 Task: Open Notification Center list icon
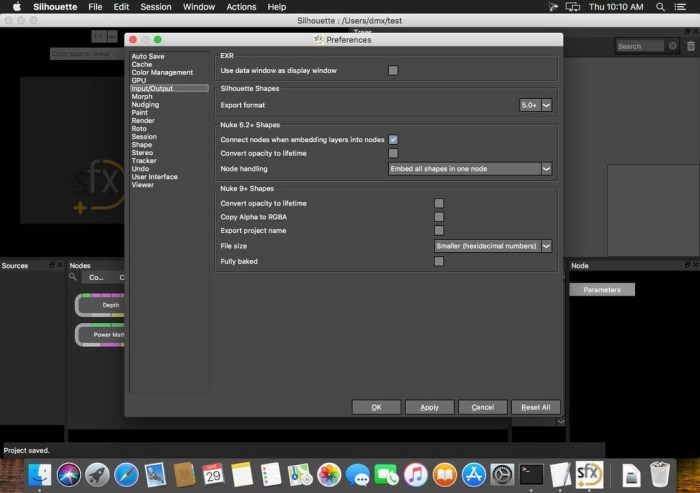click(680, 7)
